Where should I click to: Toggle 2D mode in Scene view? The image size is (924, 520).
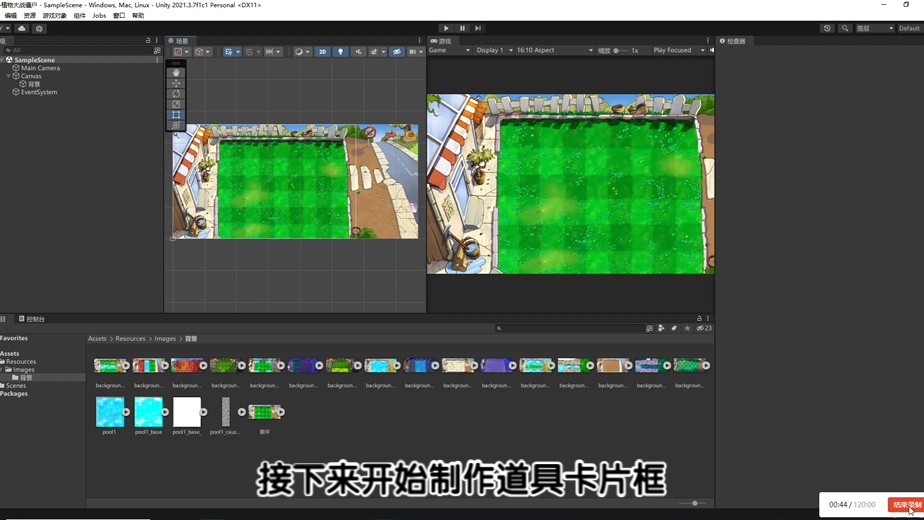click(322, 51)
